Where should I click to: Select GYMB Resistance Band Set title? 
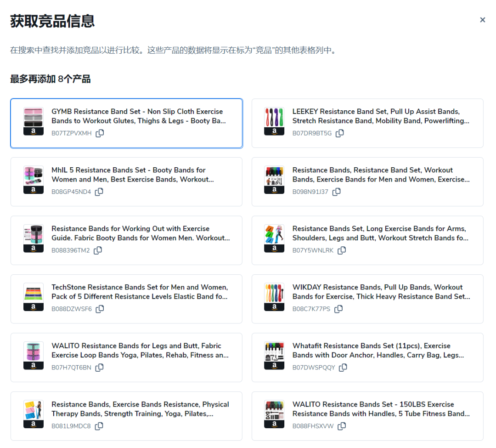139,116
